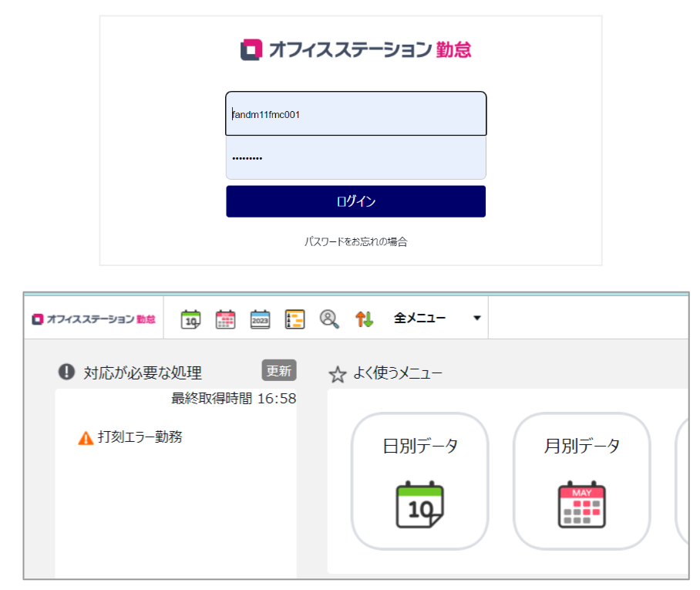Click the orange warning triangle icon
Screen dimensions: 700x590
(86, 438)
